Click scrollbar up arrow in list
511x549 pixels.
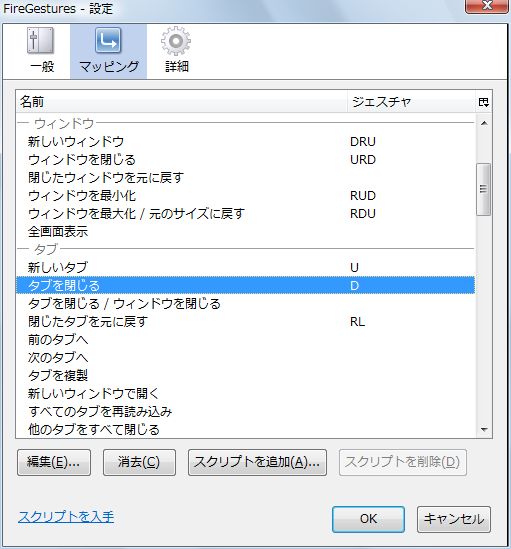(484, 123)
